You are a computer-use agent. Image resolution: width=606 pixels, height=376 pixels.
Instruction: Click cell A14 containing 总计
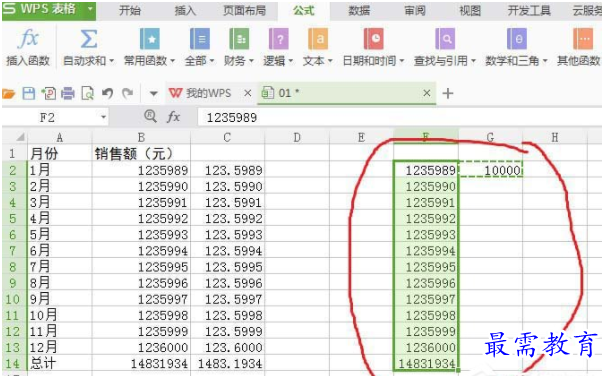click(60, 363)
